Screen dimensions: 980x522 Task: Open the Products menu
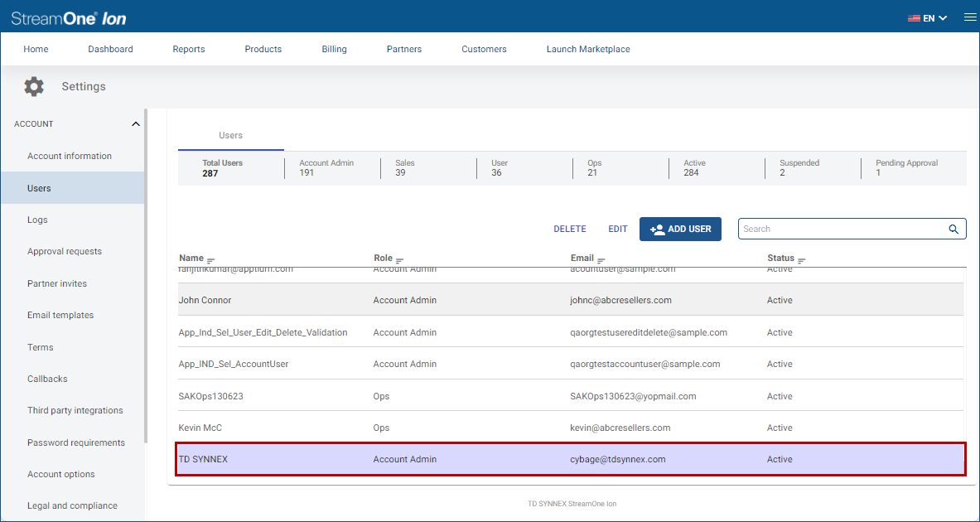[263, 49]
